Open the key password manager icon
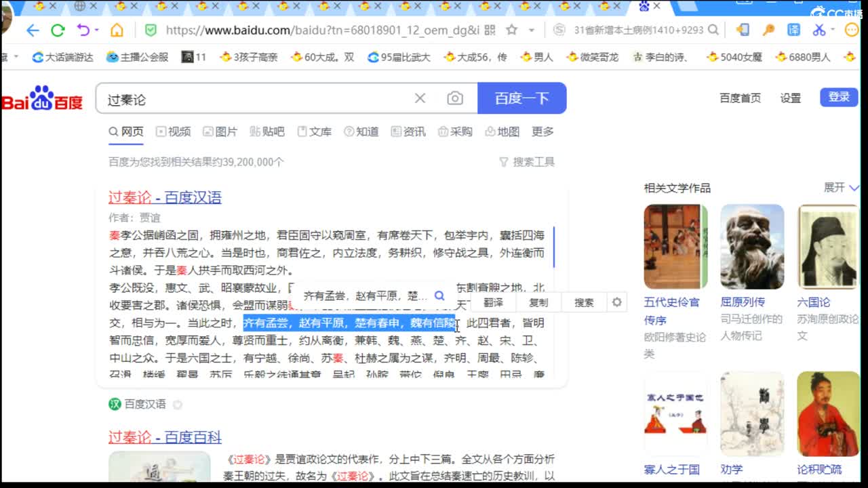Viewport: 868px width, 488px height. (x=768, y=30)
